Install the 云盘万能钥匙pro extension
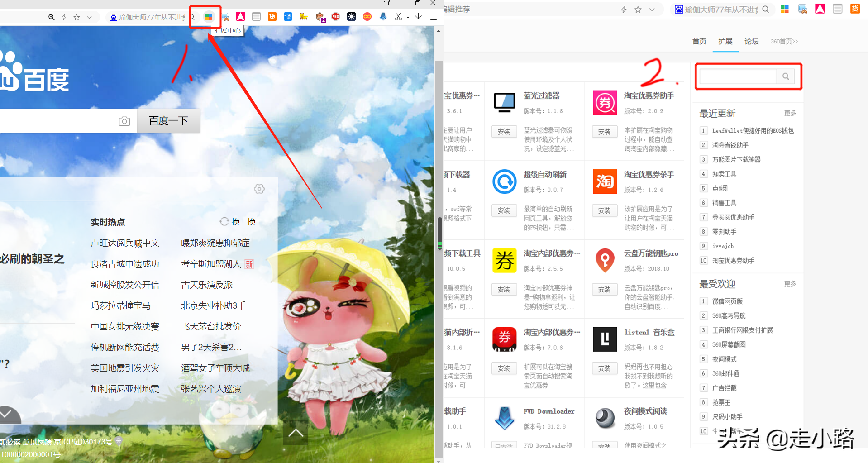The height and width of the screenshot is (463, 868). [x=605, y=289]
